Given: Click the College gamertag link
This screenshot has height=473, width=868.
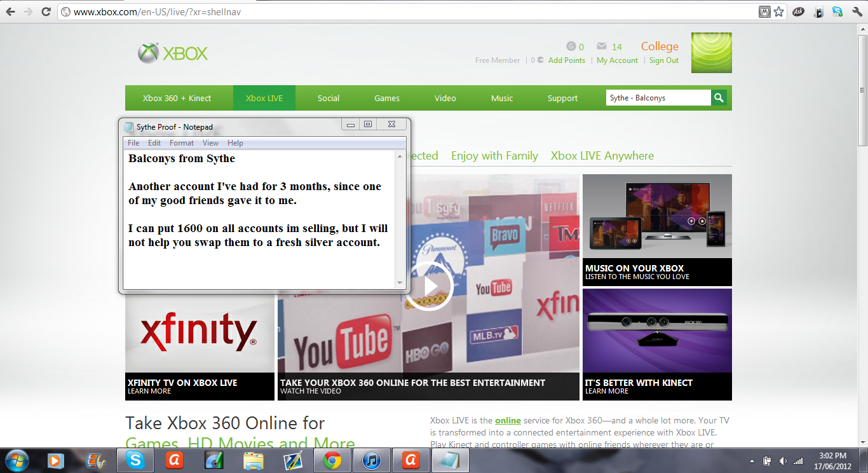Looking at the screenshot, I should [660, 46].
